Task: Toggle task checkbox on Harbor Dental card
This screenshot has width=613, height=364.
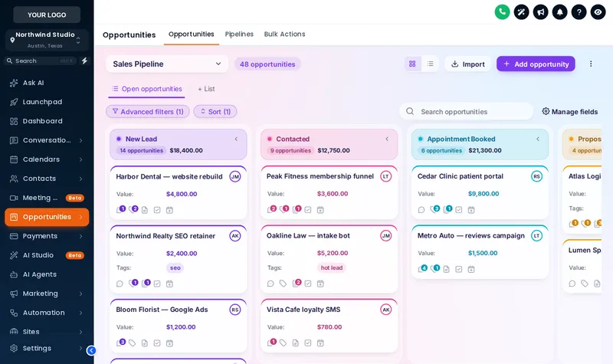Action: coord(157,210)
